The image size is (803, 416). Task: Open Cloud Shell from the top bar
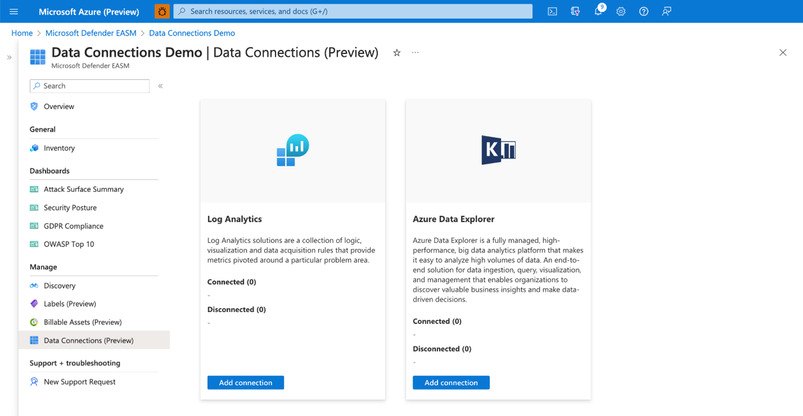coord(552,11)
